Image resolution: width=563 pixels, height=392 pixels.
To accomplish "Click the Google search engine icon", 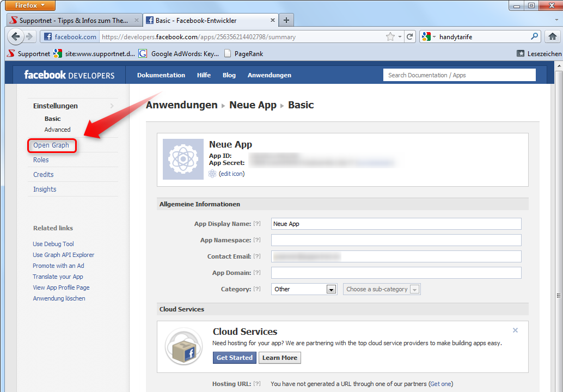I will click(x=426, y=36).
